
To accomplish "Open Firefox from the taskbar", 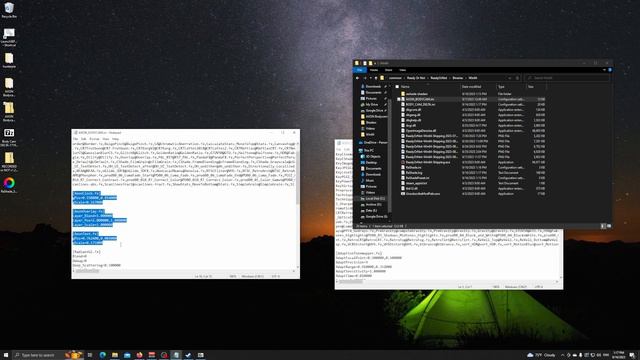I will (x=139, y=355).
